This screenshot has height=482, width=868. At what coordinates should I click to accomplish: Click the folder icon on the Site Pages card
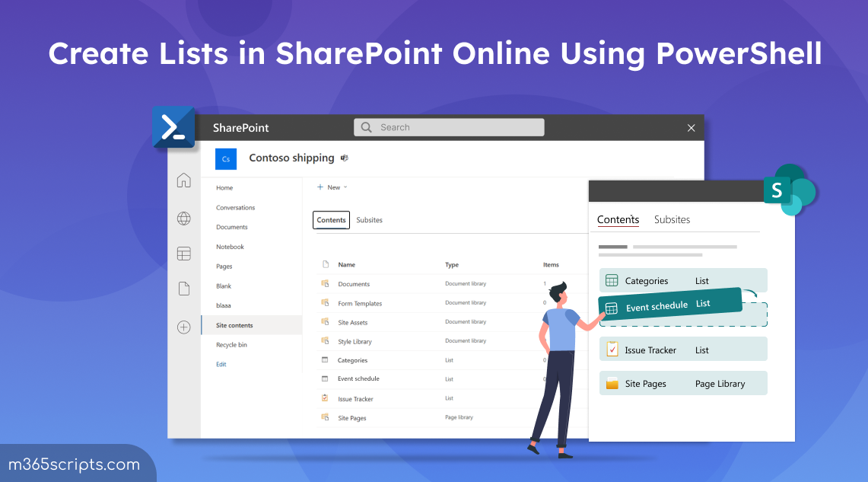click(612, 383)
